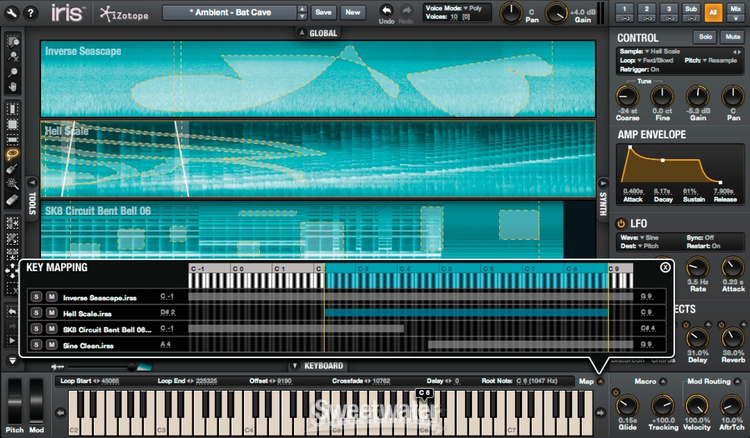The height and width of the screenshot is (438, 750).
Task: Solo SK8 Circuit Bent Bell sample
Action: 36,328
